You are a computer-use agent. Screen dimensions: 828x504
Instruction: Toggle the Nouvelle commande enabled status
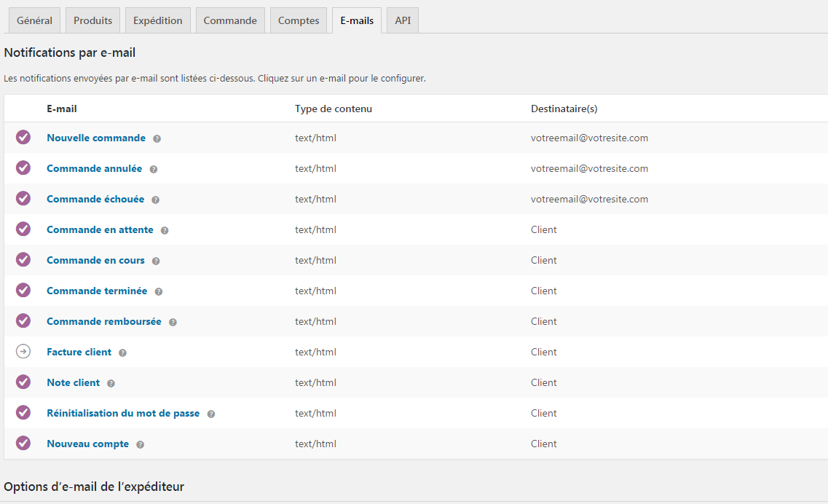click(23, 137)
